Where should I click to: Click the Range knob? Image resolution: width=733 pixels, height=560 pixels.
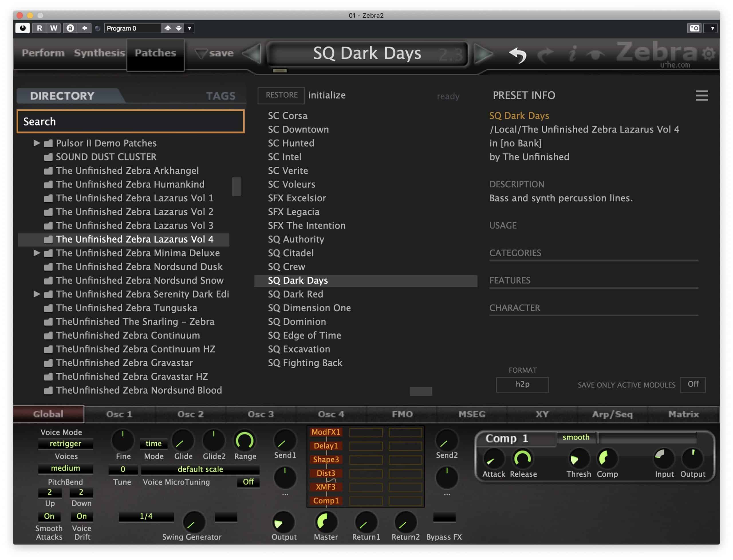tap(245, 441)
